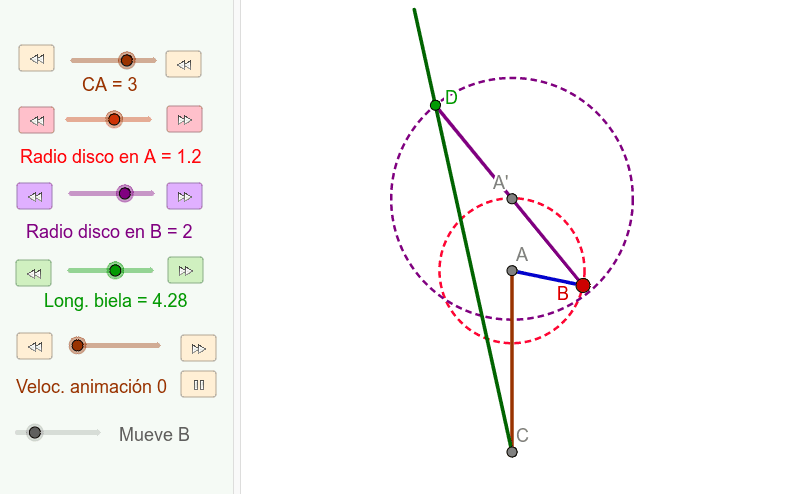Click the green forward button for Long. biela
The image size is (802, 496).
pos(186,270)
